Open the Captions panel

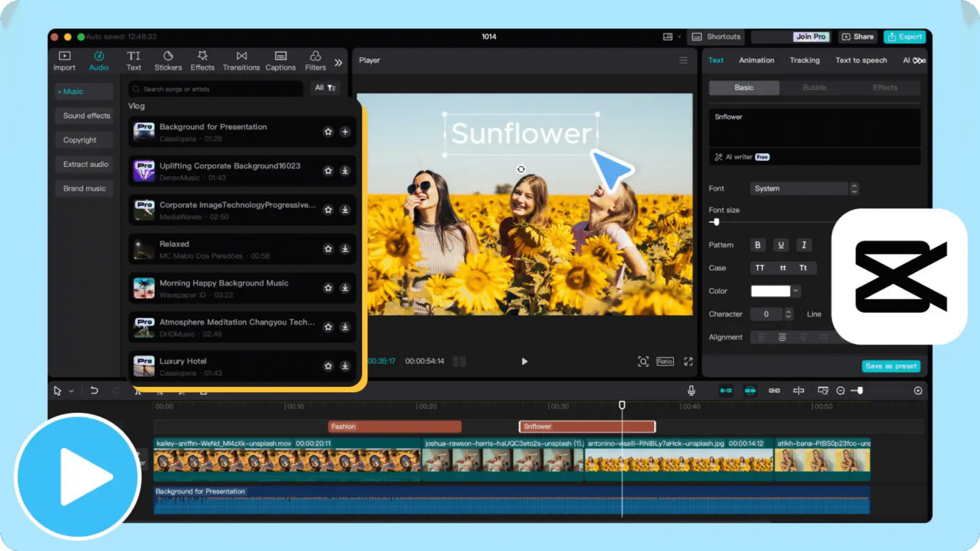tap(281, 60)
